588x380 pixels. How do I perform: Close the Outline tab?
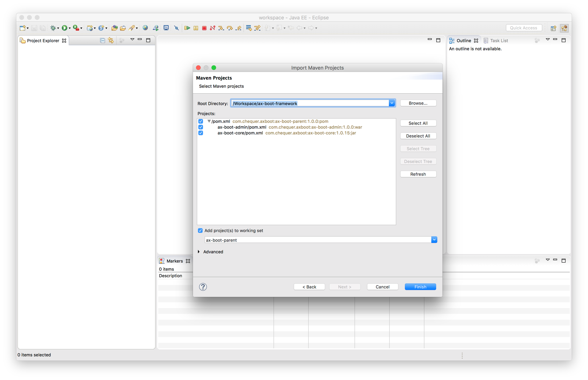click(476, 40)
